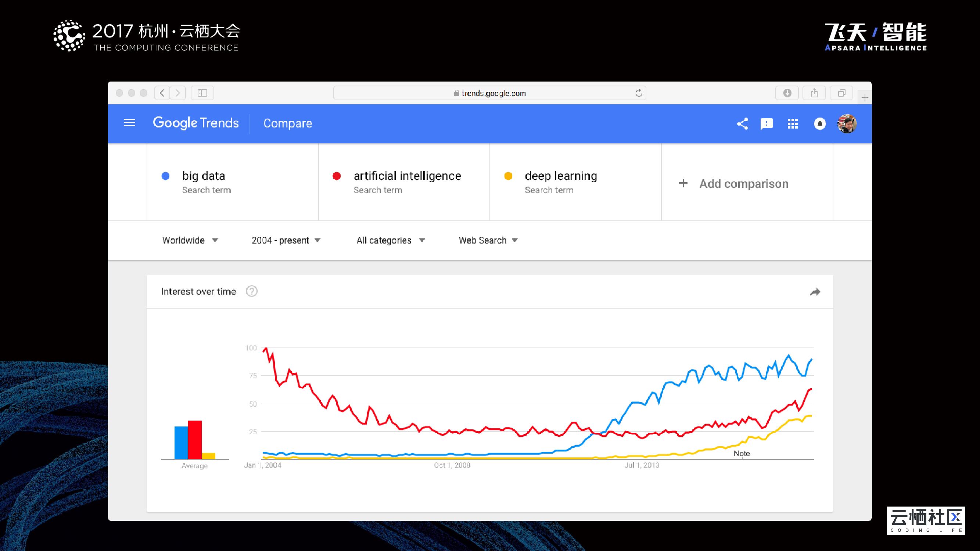
Task: Expand the Worldwide region dropdown
Action: (x=190, y=240)
